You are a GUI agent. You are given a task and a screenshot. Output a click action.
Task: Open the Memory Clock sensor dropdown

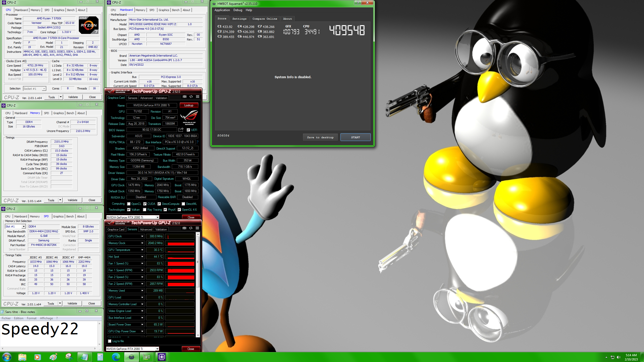[x=142, y=243]
